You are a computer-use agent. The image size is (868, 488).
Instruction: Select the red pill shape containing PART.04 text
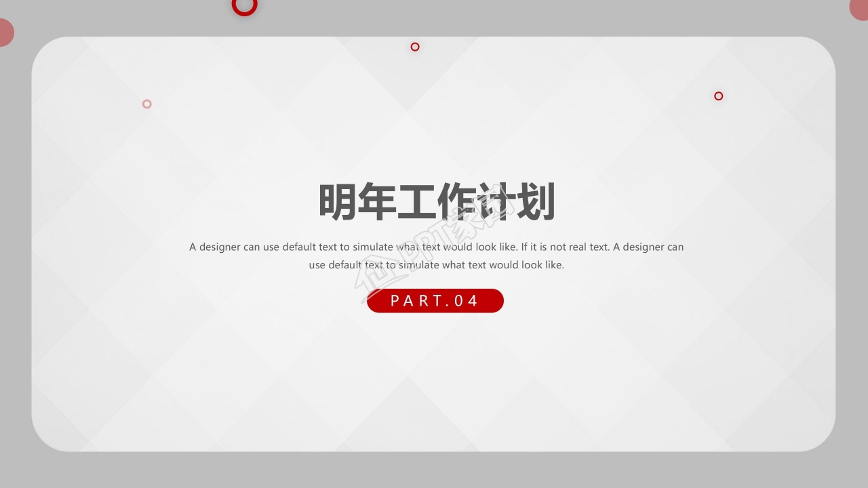click(x=435, y=301)
